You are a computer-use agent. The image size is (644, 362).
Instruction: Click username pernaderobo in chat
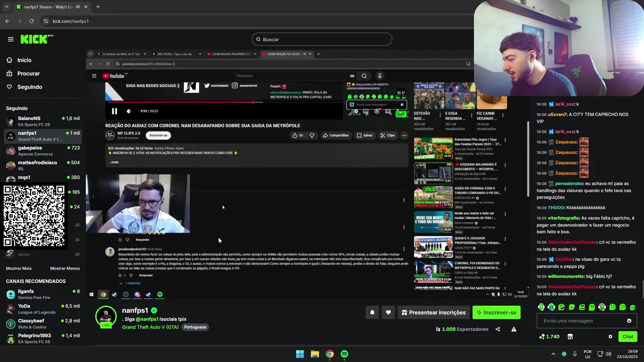coord(569,184)
